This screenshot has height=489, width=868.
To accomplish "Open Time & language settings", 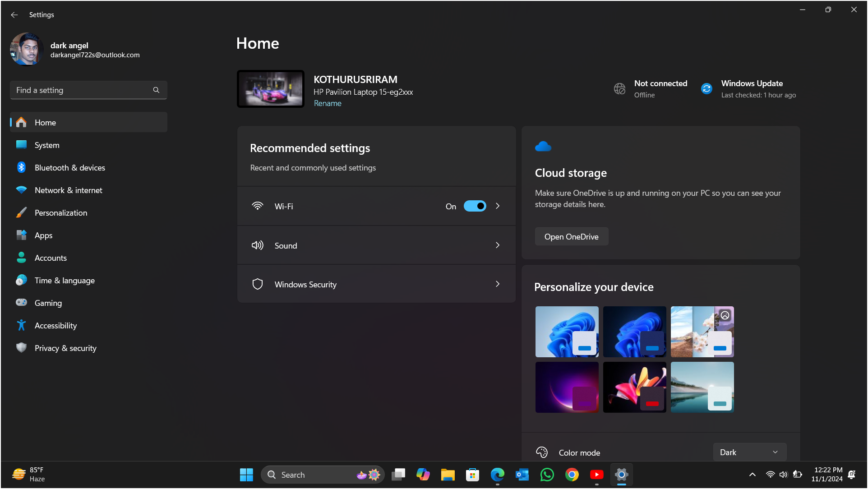I will 65,280.
